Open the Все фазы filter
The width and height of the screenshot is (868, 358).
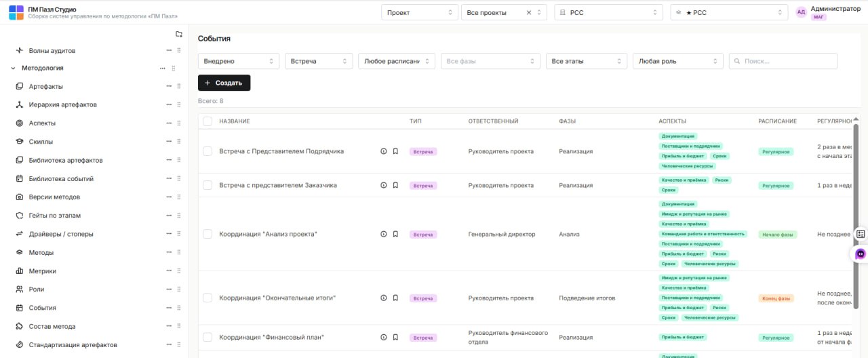(490, 61)
